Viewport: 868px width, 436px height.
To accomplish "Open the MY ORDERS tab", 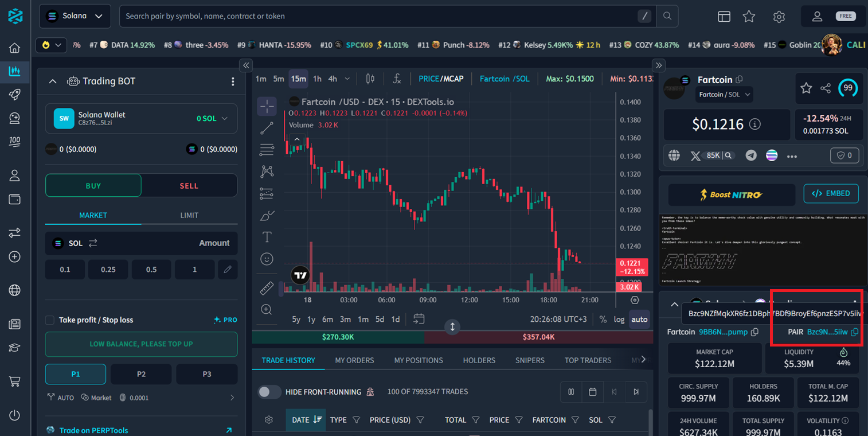I will pyautogui.click(x=354, y=360).
